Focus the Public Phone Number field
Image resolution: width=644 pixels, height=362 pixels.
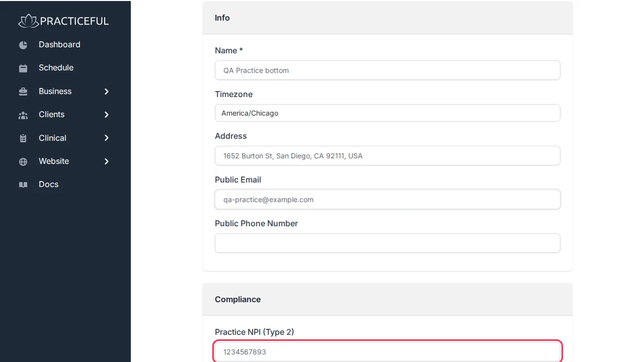[x=387, y=243]
